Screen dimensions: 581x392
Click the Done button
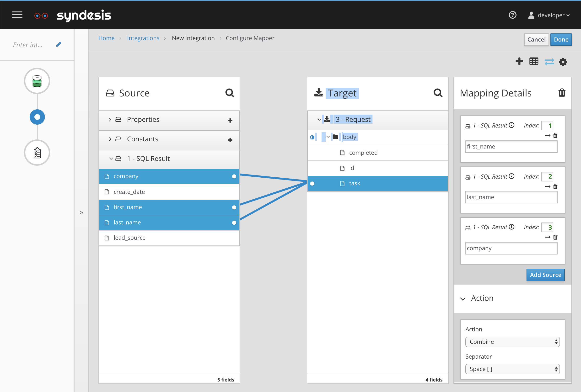point(561,39)
